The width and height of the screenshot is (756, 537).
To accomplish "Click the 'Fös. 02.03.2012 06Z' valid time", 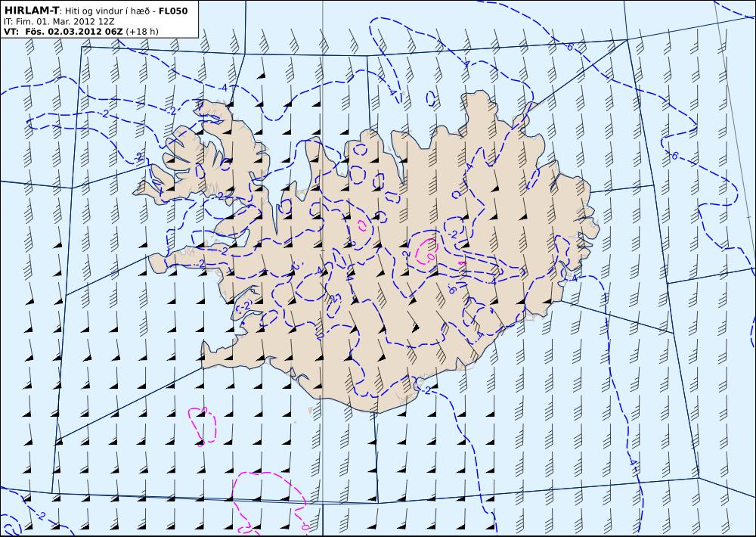I will coord(74,32).
